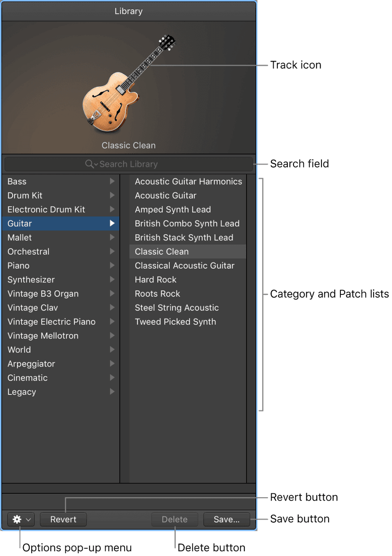
Task: Expand the Legacy category arrow
Action: click(x=112, y=392)
